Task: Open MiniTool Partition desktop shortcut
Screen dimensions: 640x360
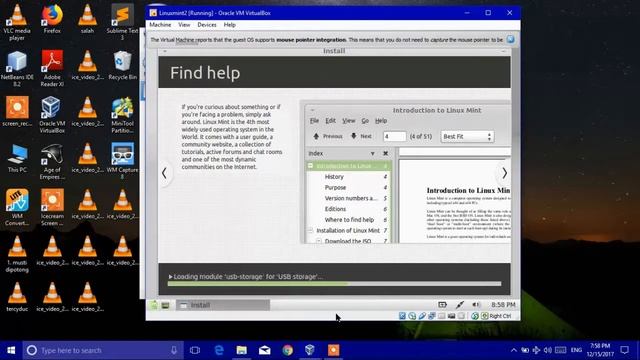Action: (122, 115)
